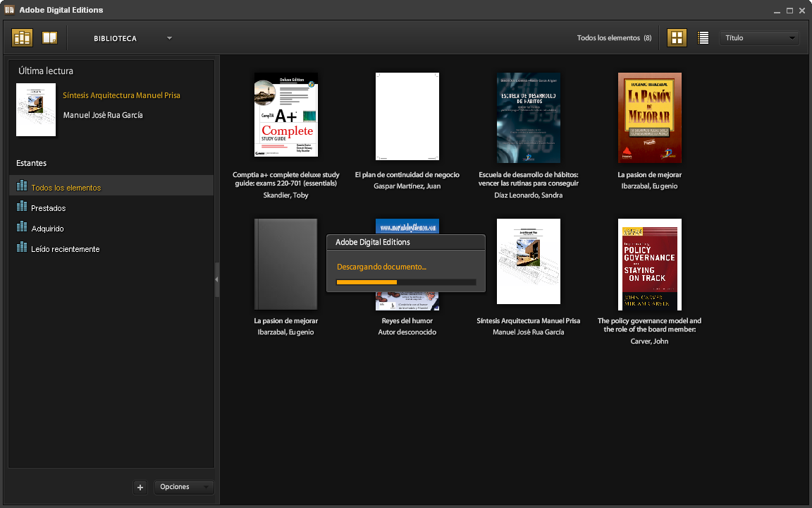Close the Adobe Digital Editions window
This screenshot has height=508, width=812.
tap(802, 11)
